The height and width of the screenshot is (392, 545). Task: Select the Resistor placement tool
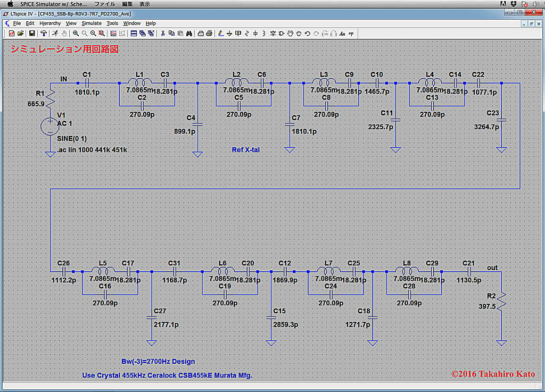pyautogui.click(x=247, y=34)
